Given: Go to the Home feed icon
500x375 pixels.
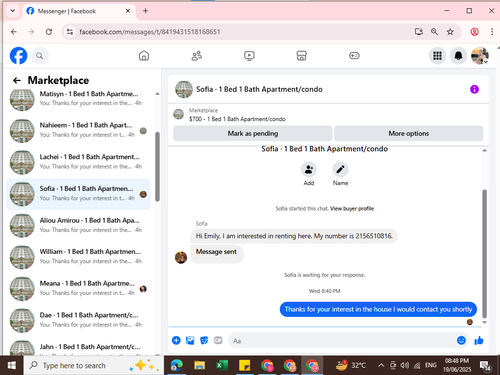Looking at the screenshot, I should click(x=144, y=56).
